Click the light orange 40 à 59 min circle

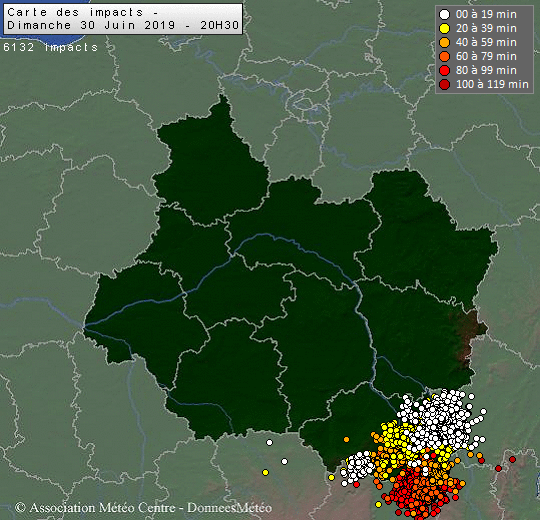click(x=445, y=42)
